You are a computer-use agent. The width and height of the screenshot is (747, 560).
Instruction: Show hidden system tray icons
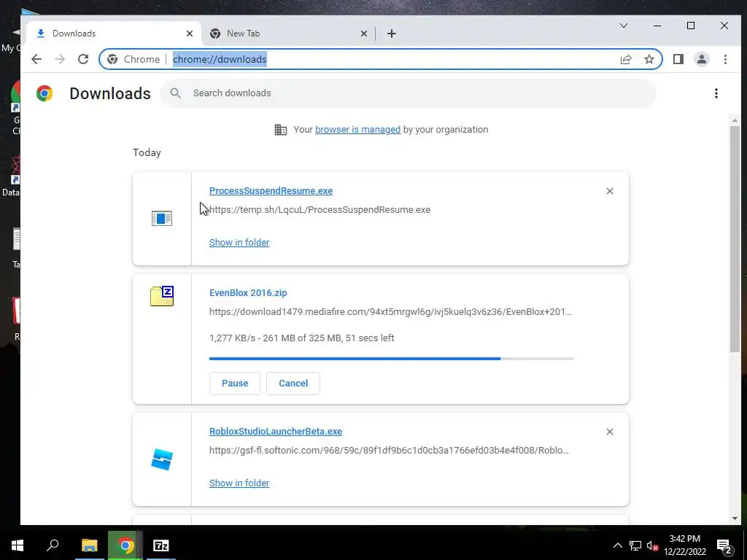(617, 545)
